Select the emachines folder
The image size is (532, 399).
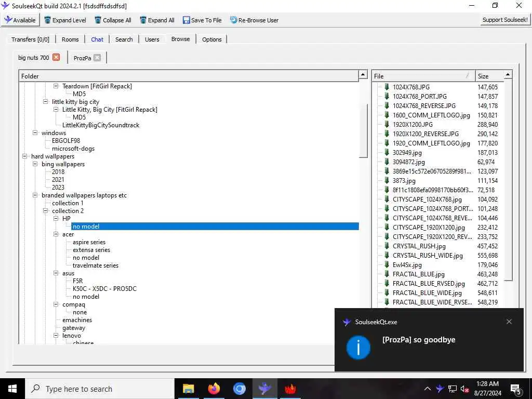tap(77, 320)
